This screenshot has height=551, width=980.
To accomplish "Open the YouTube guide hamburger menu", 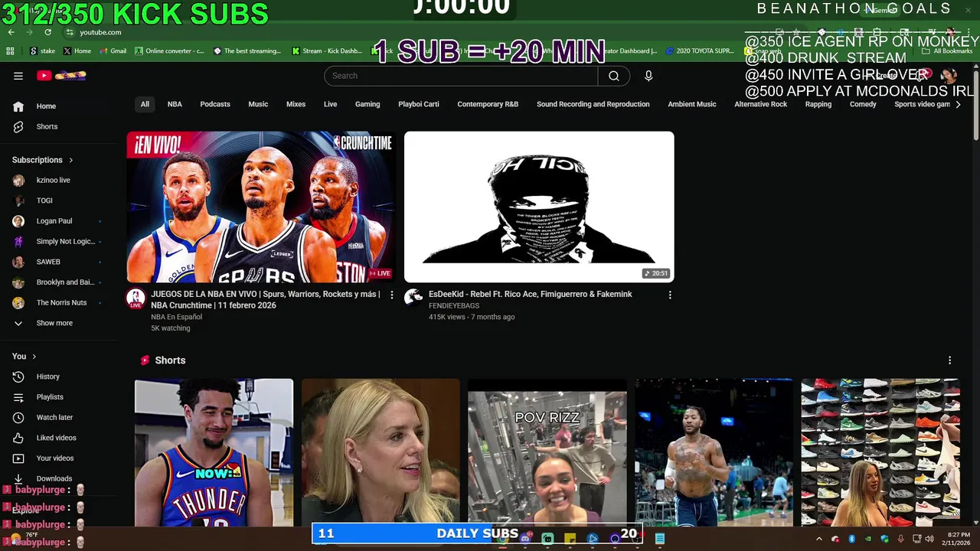I will 18,76.
